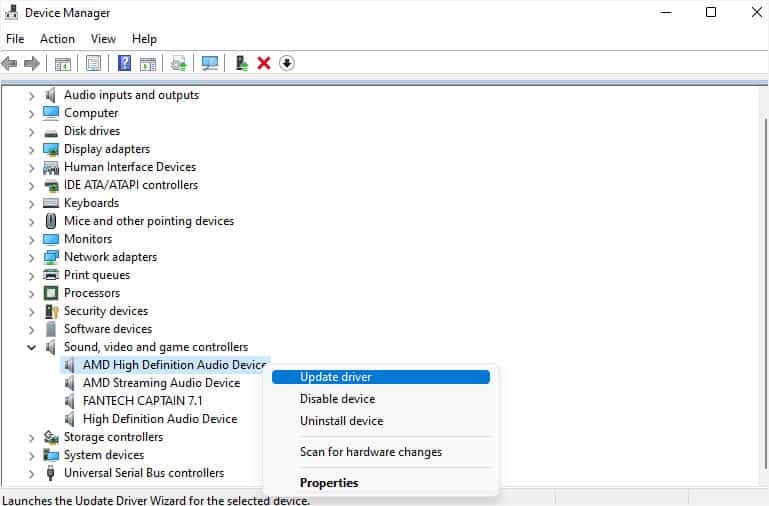This screenshot has height=506, width=769.
Task: Click the blue Help question-mark icon
Action: 125,63
